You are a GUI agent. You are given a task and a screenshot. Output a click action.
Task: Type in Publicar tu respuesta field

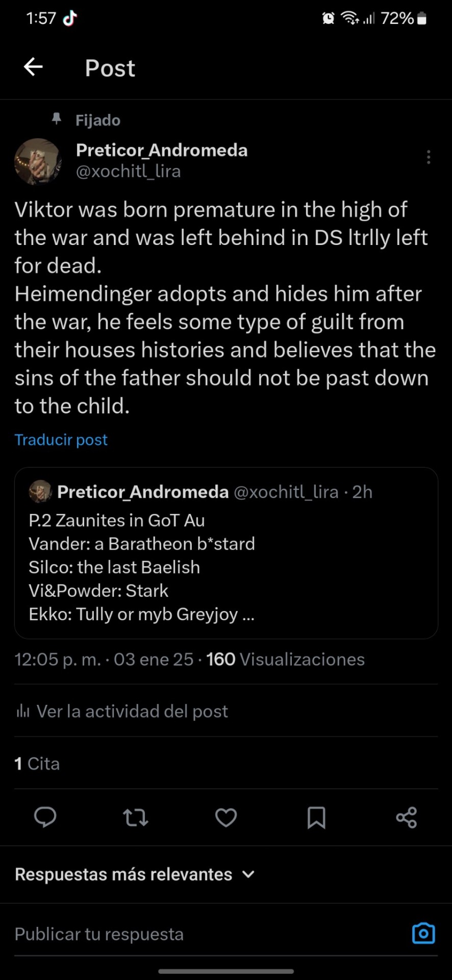[204, 934]
